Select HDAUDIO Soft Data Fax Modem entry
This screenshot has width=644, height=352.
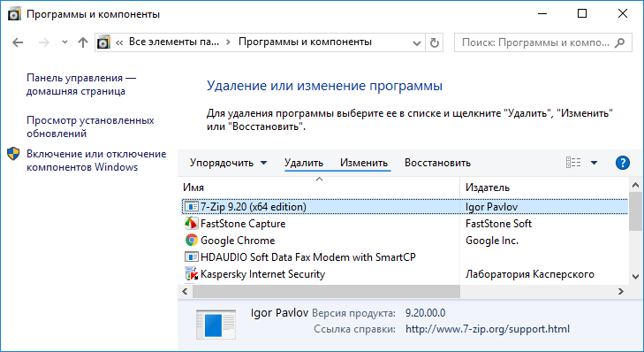click(x=308, y=257)
